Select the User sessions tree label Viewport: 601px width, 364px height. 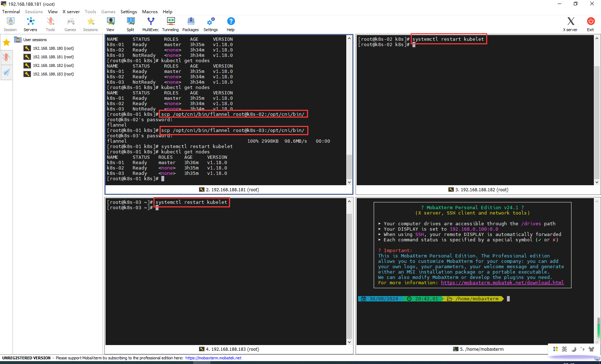pos(35,40)
